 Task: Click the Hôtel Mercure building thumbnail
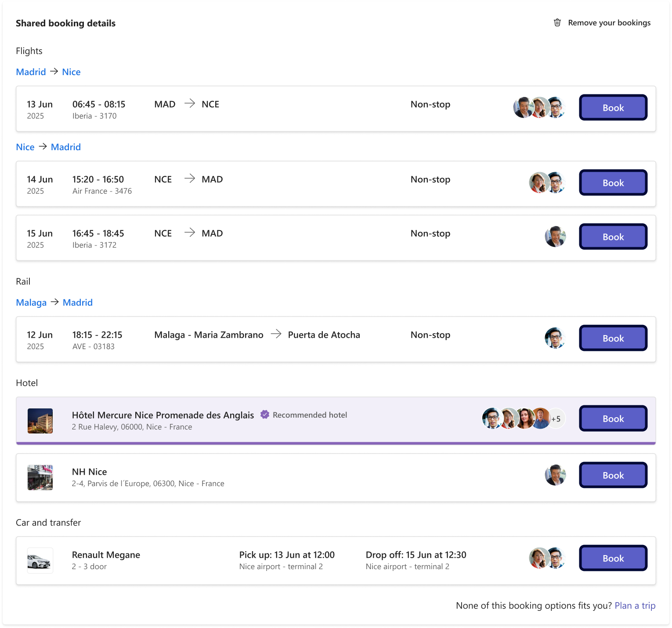click(40, 421)
